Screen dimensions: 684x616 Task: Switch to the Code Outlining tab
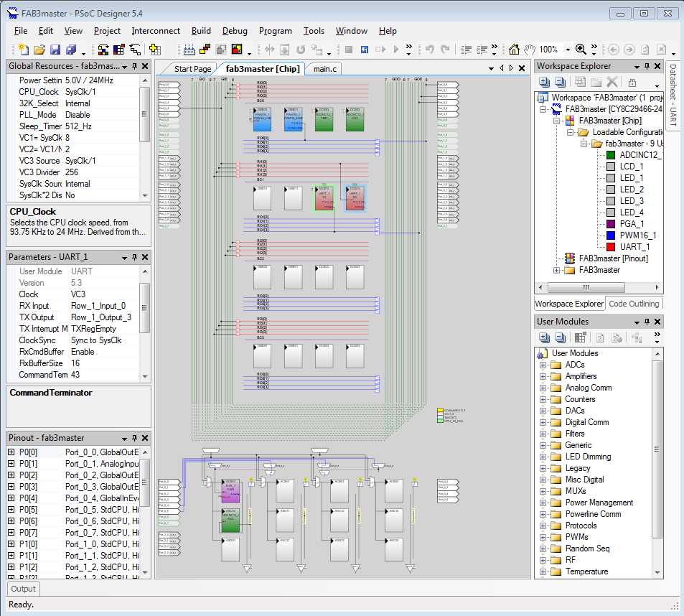tap(634, 304)
